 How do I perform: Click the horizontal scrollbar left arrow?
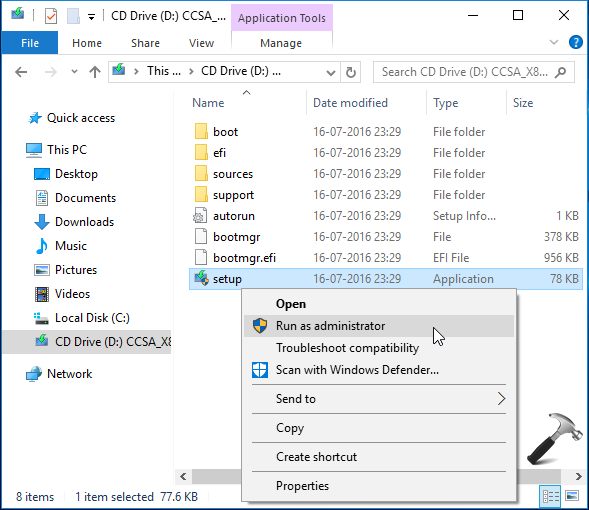(x=183, y=477)
